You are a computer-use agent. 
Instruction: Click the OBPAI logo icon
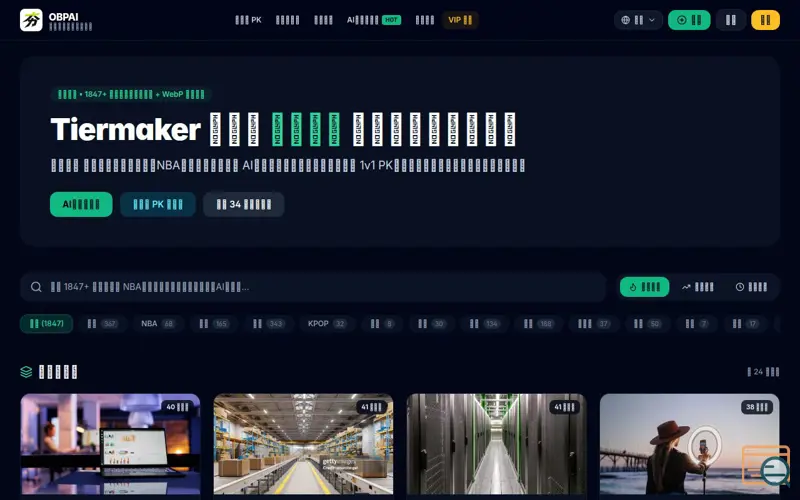[31, 20]
